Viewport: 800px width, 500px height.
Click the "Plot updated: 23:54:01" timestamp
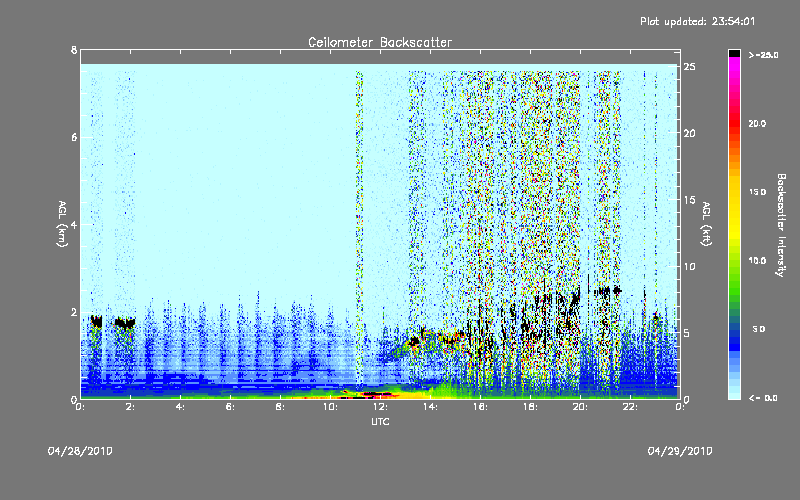click(x=697, y=21)
